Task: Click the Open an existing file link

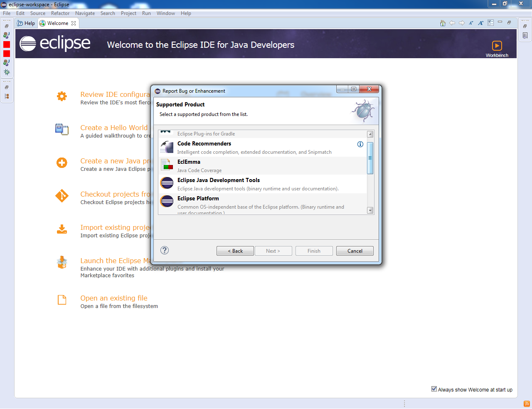Action: coord(114,298)
